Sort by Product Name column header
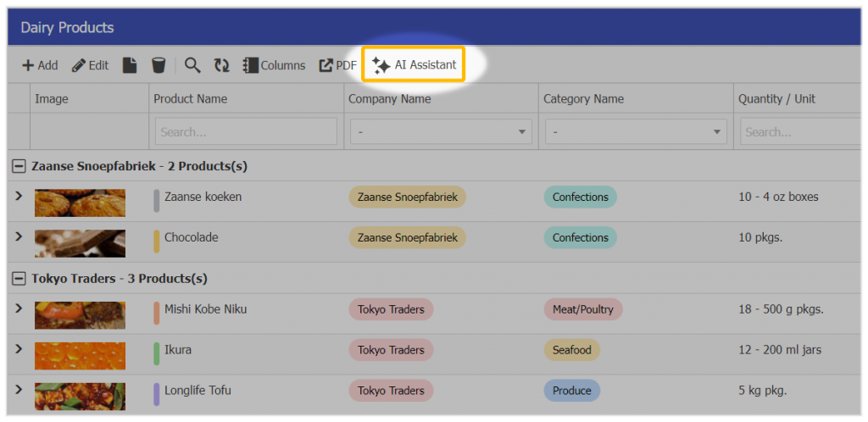Viewport: 868px width, 422px height. [x=191, y=99]
